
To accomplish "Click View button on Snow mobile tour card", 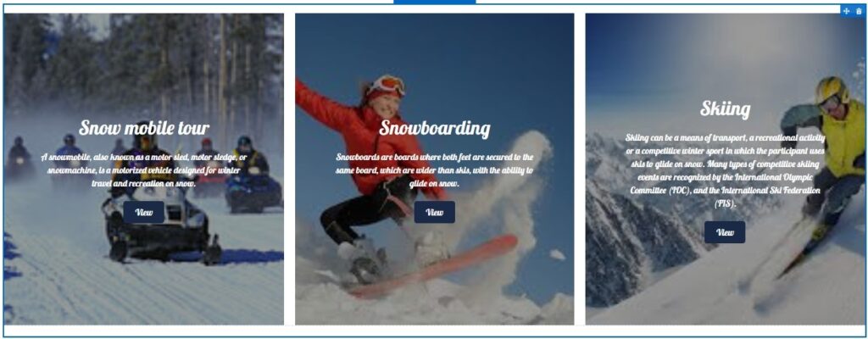I will [144, 212].
